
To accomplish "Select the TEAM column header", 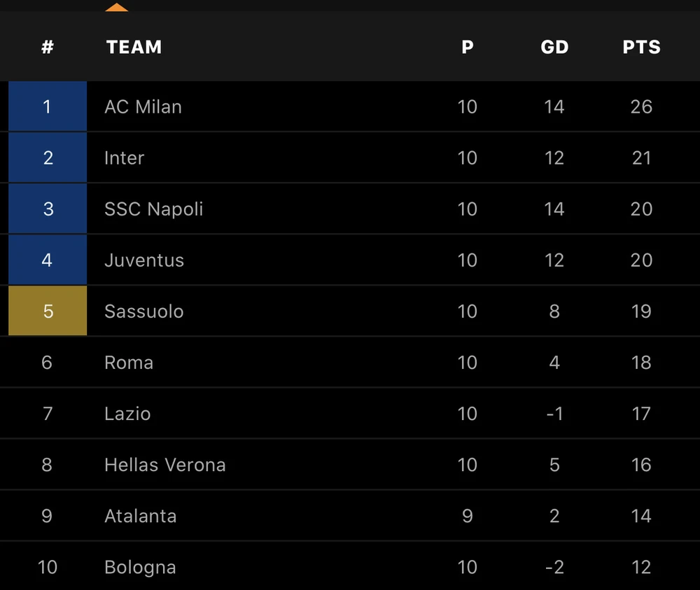I will [x=134, y=47].
